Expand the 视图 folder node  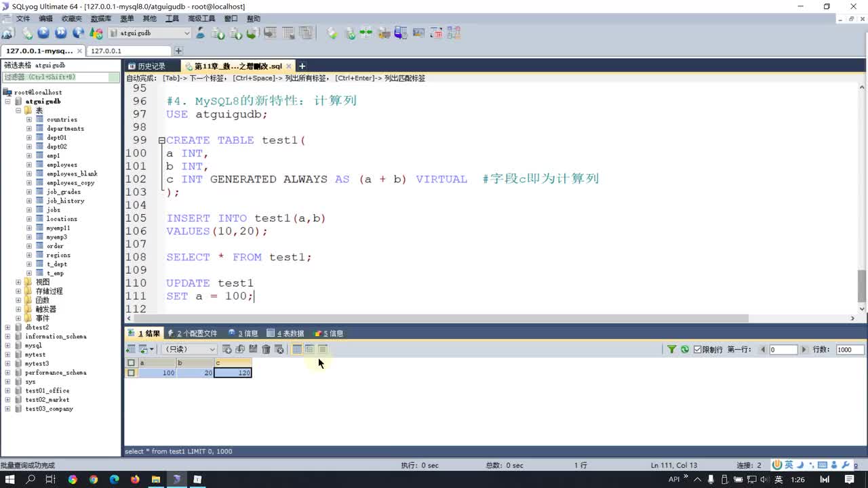(18, 282)
